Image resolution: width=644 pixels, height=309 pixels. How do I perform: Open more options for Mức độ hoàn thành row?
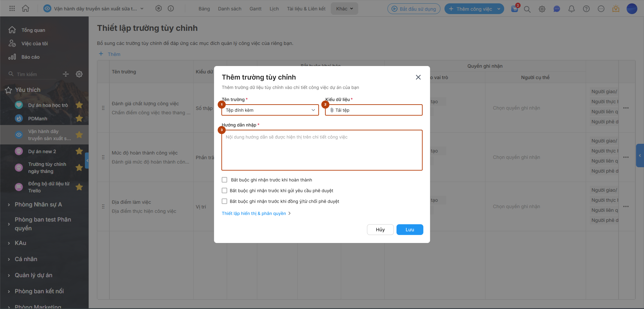pos(626,157)
